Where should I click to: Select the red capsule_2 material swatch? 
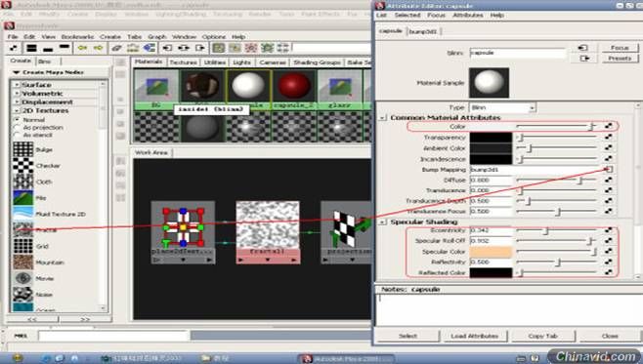tap(294, 89)
